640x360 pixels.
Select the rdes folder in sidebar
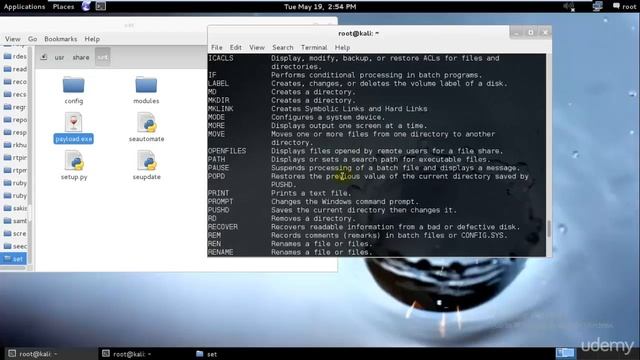pyautogui.click(x=15, y=56)
